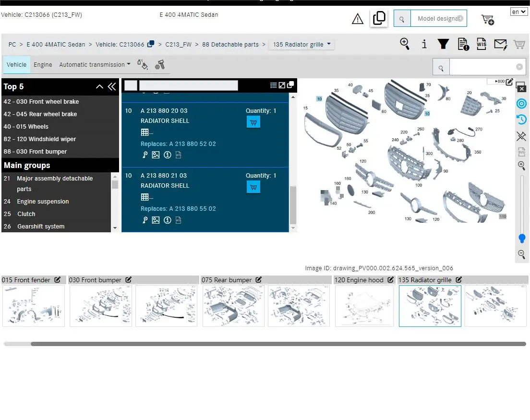
Task: Edit note for 075 Rear bumper
Action: pyautogui.click(x=259, y=280)
